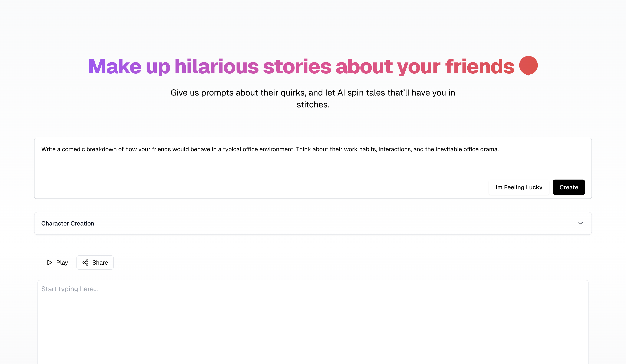The width and height of the screenshot is (626, 364).
Task: Click the Share button
Action: click(95, 263)
